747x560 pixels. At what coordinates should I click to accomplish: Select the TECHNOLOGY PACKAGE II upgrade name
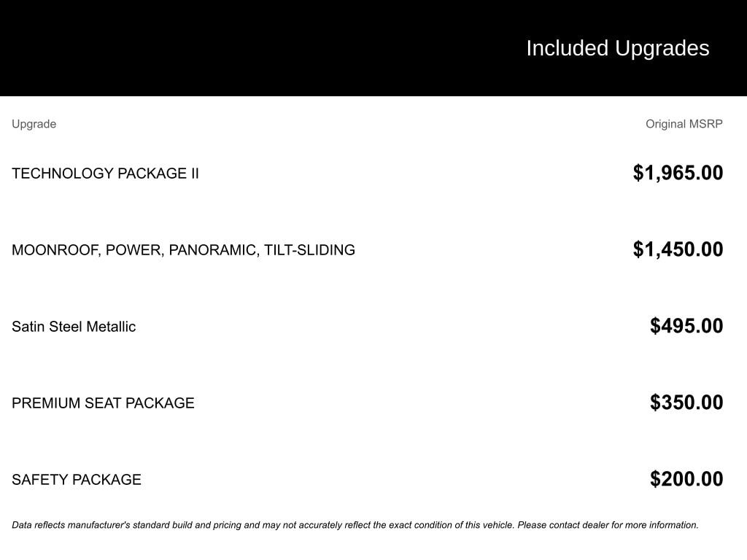click(105, 174)
